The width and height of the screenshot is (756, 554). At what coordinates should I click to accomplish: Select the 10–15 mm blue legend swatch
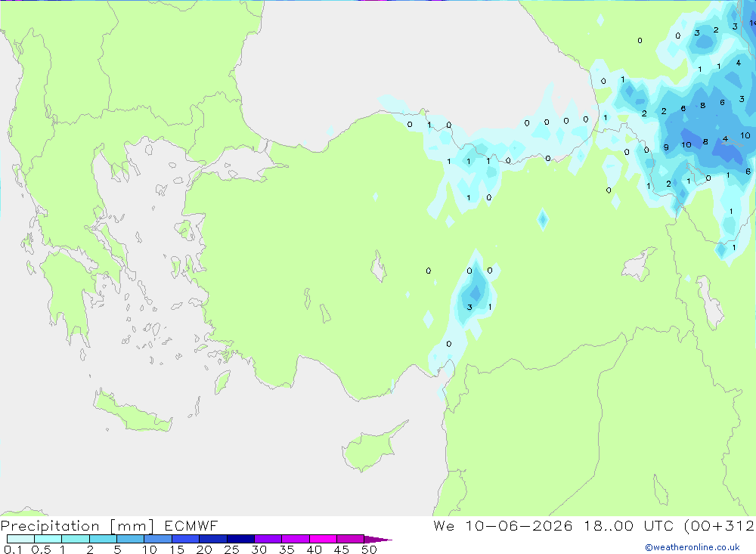click(158, 539)
